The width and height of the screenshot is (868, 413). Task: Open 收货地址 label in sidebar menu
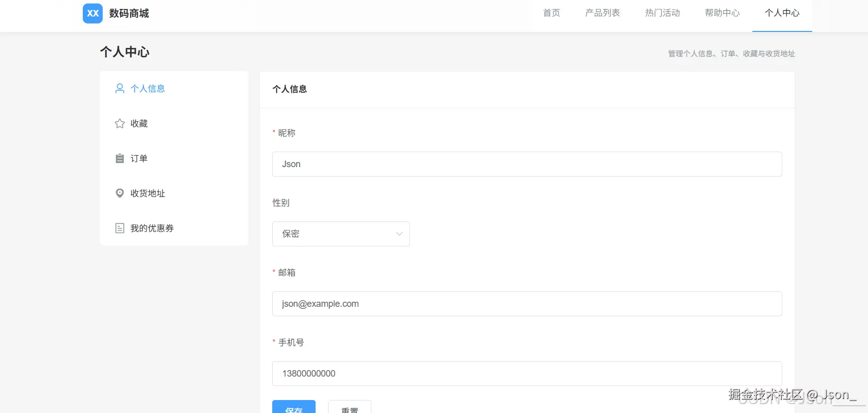tap(148, 193)
